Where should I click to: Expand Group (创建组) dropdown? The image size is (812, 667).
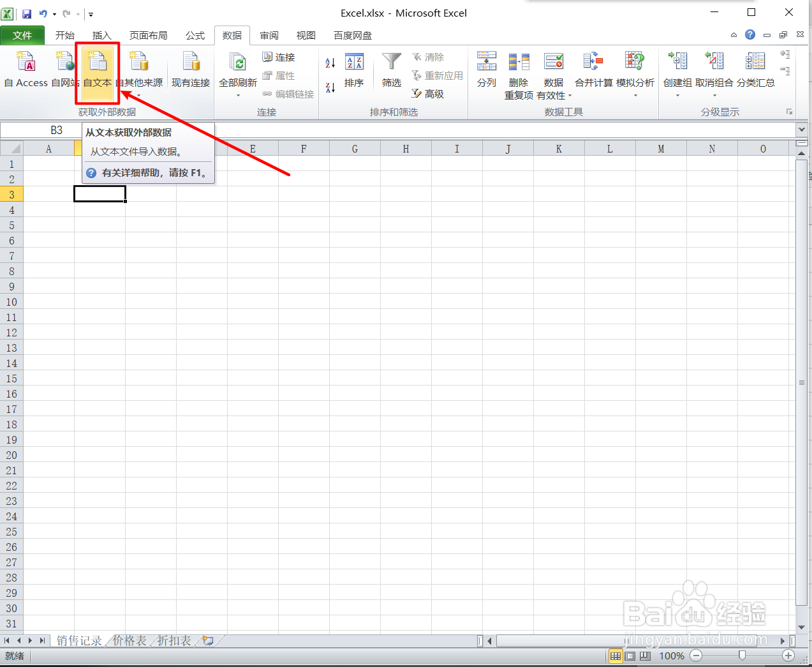(x=677, y=96)
